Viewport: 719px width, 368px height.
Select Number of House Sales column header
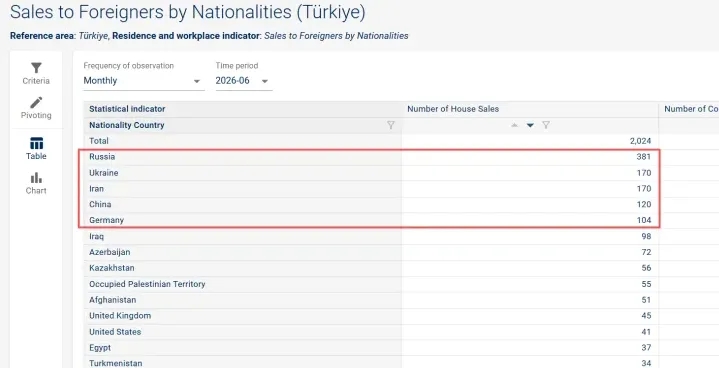click(453, 109)
